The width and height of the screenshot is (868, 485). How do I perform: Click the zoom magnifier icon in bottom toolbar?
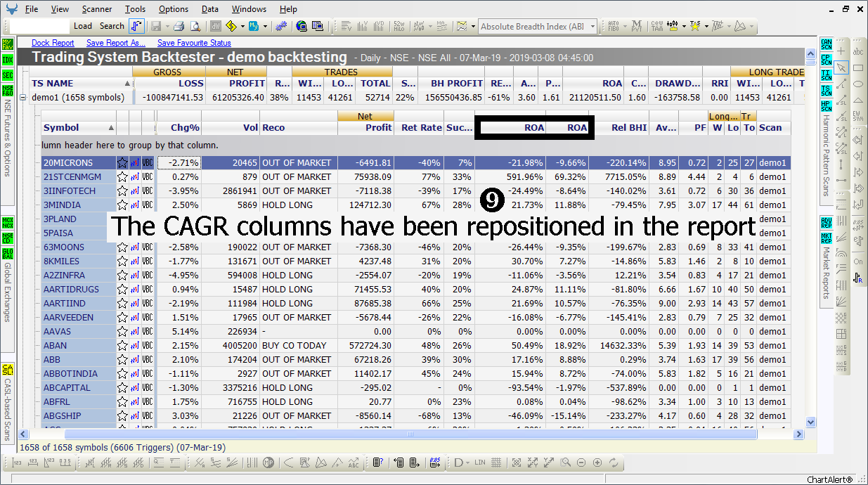(x=565, y=463)
